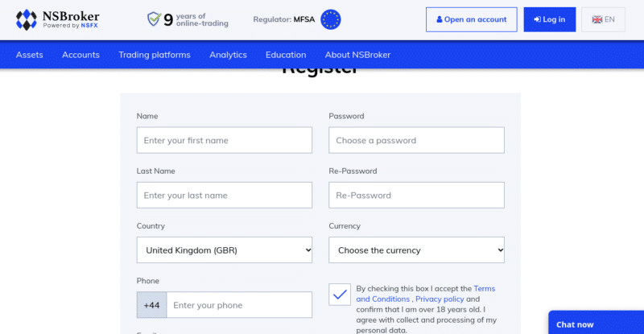Expand the Choose the currency dropdown
The width and height of the screenshot is (644, 334).
click(x=416, y=249)
